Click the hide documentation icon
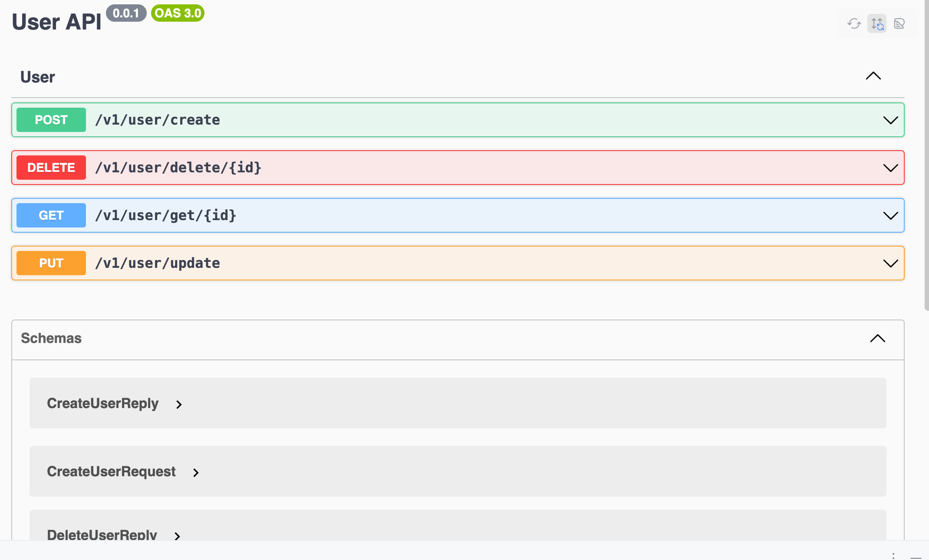 click(899, 23)
